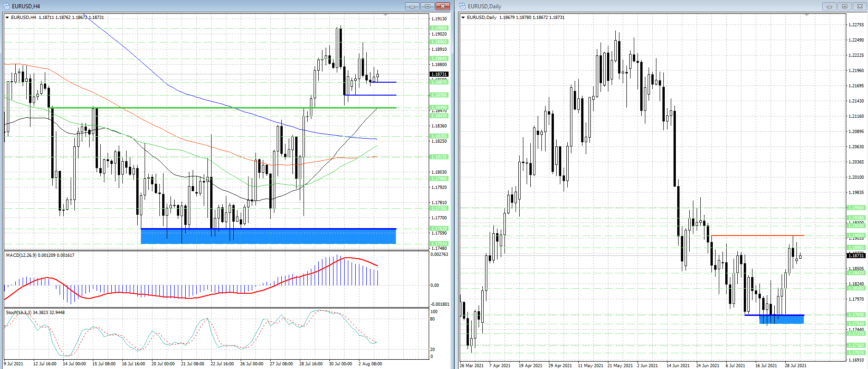Select the orange horizontal resistance line on Daily chart
Viewport: 868px width, 369px height.
758,236
